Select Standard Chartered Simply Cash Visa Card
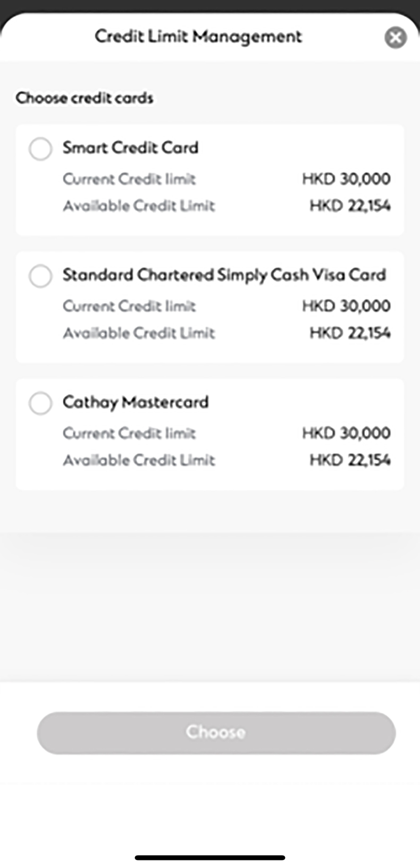This screenshot has width=420, height=868. (40, 276)
